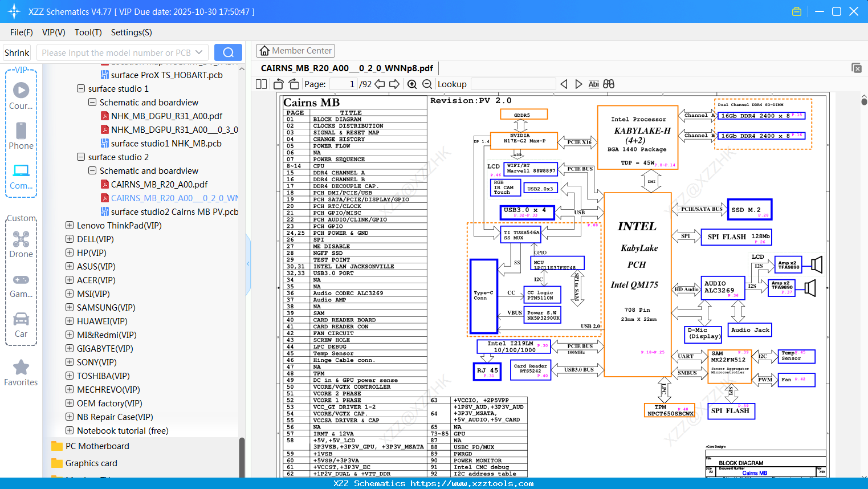Select the TOSHIBA(VIP) tree item
Screen dimensions: 868x489
coord(103,376)
